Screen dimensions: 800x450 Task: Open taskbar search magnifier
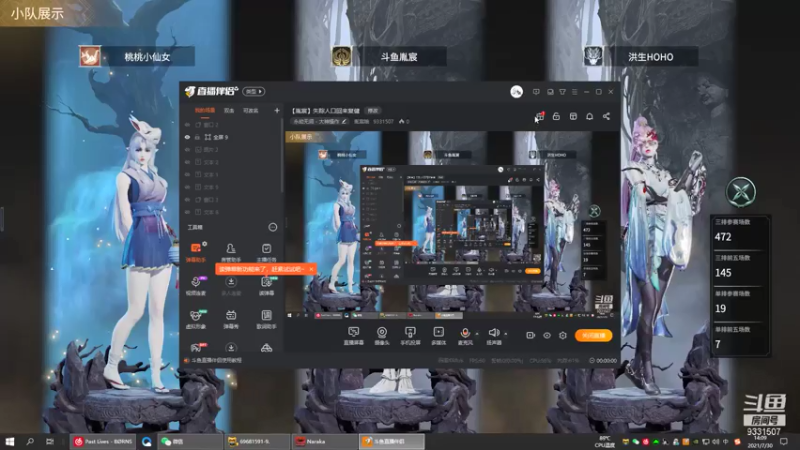point(30,441)
